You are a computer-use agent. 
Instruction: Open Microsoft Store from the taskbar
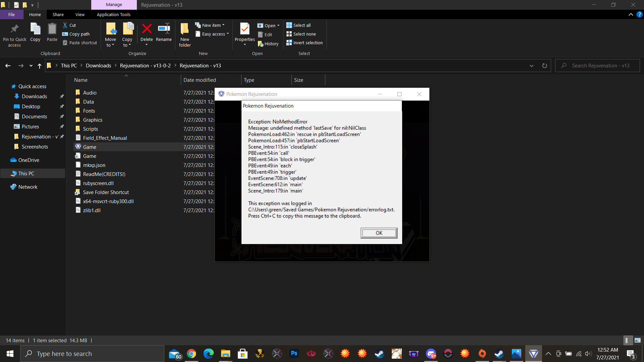[x=243, y=354]
